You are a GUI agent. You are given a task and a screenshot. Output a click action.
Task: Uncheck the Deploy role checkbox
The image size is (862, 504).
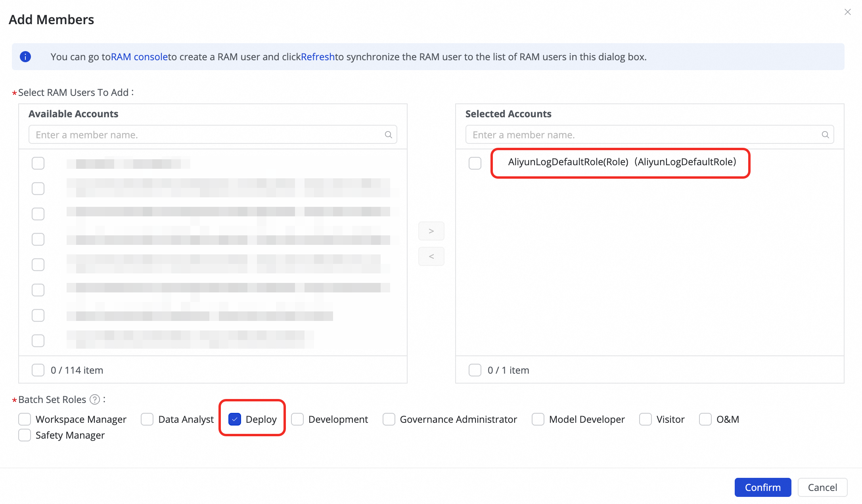click(235, 419)
